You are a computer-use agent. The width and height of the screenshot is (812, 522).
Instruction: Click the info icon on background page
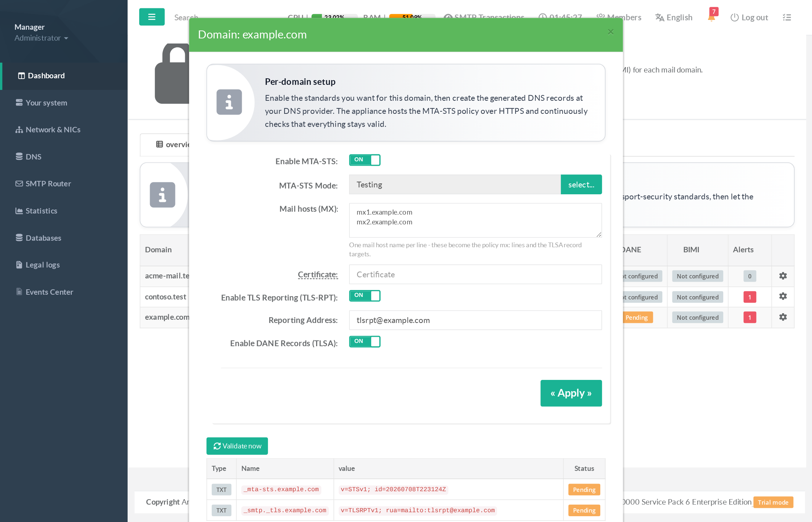click(162, 195)
